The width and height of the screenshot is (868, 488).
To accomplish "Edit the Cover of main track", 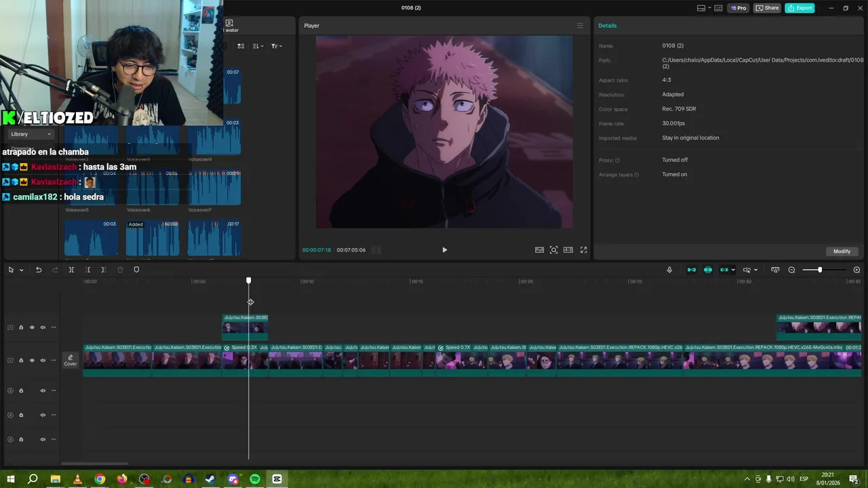I will tap(71, 360).
